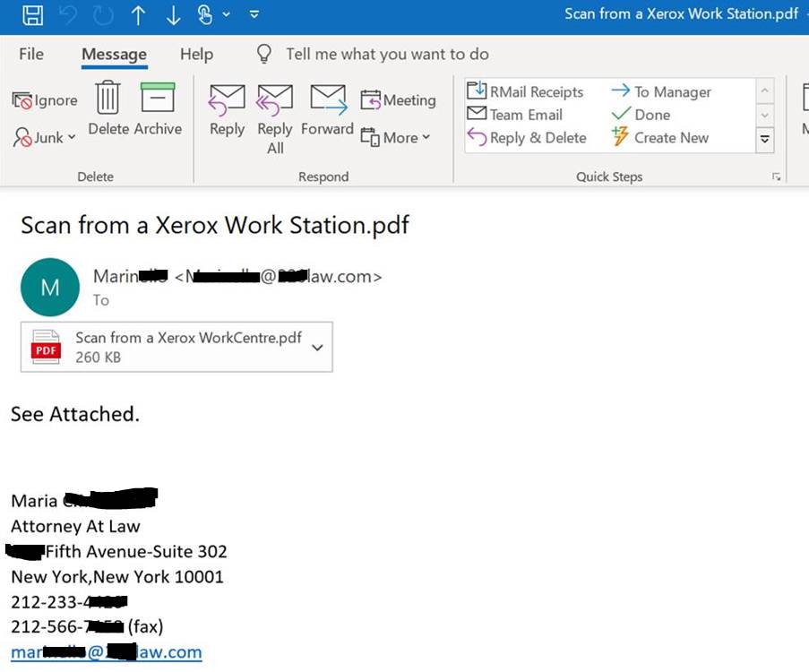Expand the More respond options
The width and height of the screenshot is (809, 672).
click(396, 137)
